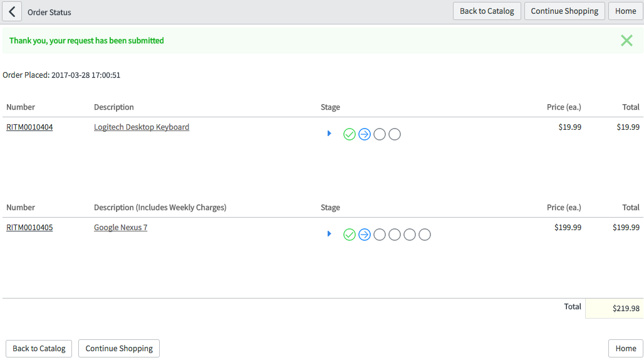Click the back arrow beside Order Status

[x=12, y=12]
